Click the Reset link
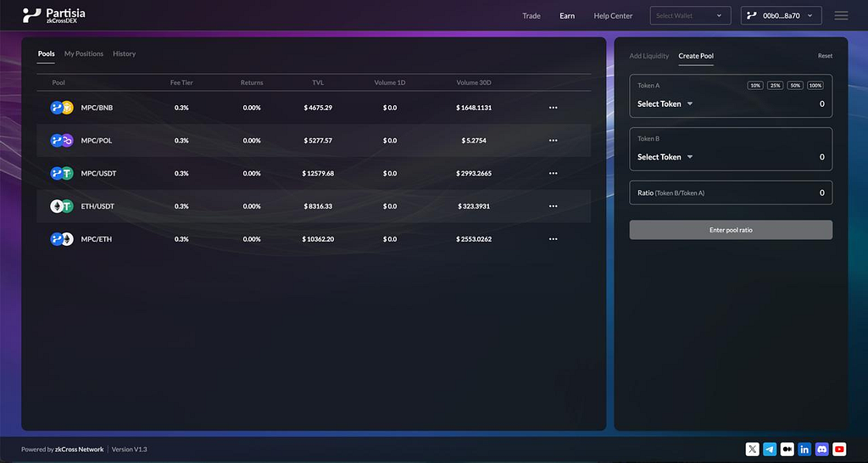This screenshot has width=868, height=463. click(825, 56)
